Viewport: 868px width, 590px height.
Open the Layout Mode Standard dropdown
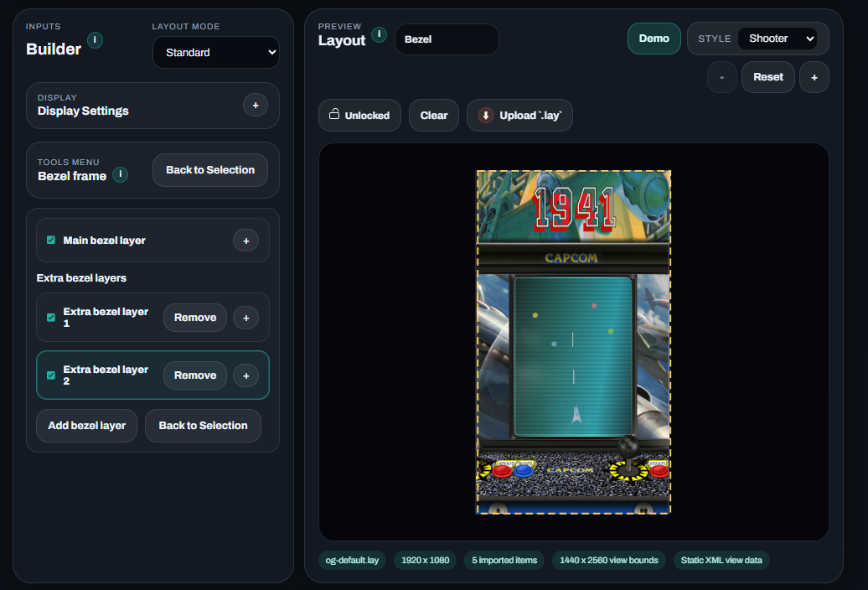216,53
